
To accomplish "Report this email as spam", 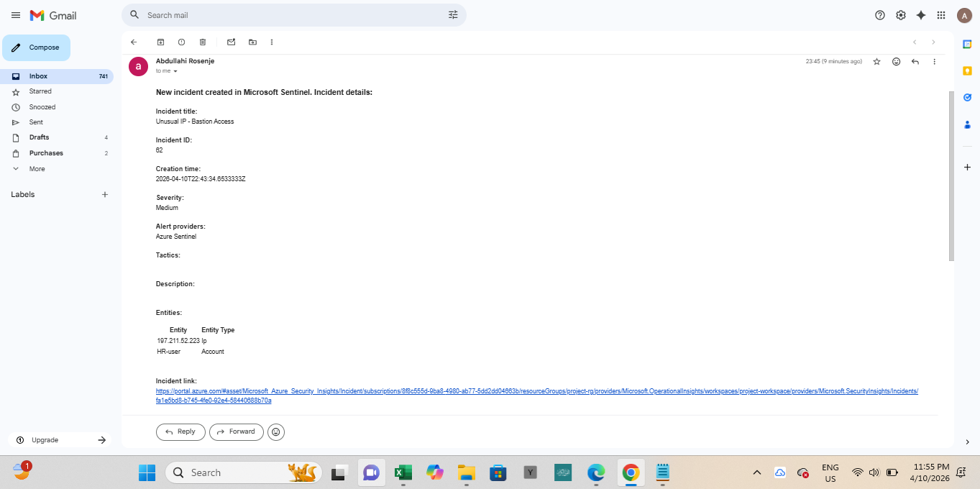I will tap(181, 42).
